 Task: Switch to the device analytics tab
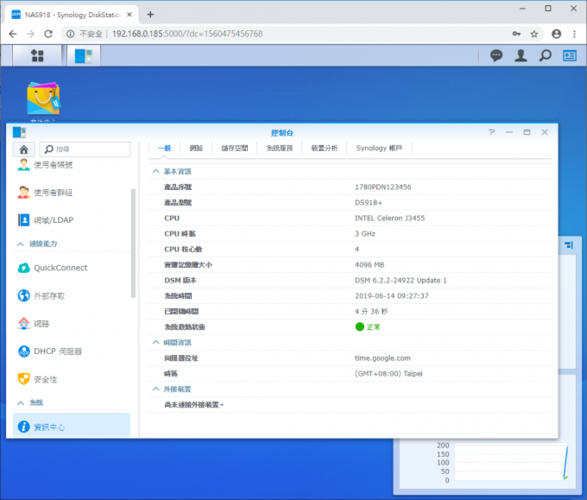[324, 148]
